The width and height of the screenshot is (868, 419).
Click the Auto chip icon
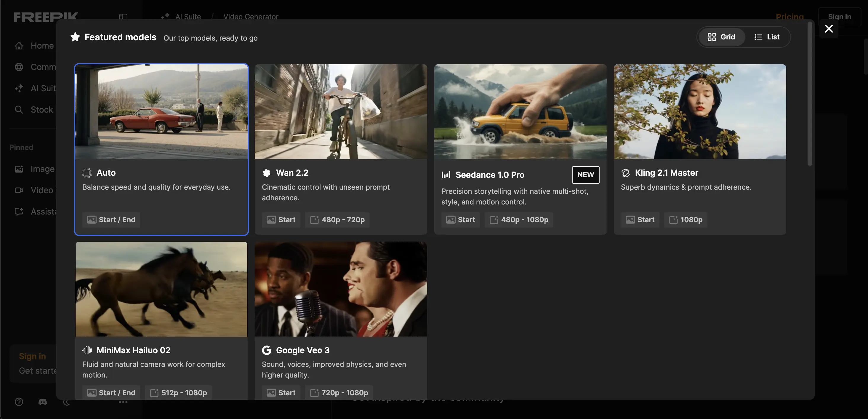pos(87,173)
